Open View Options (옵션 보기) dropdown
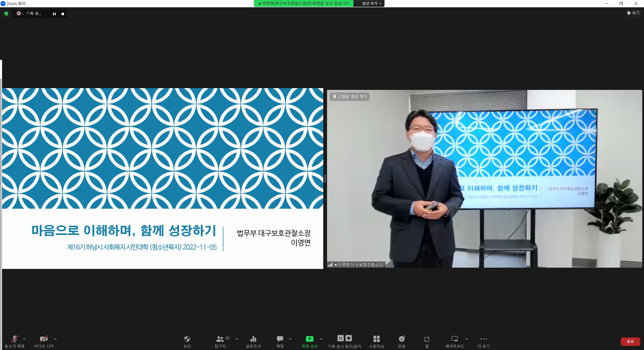The width and height of the screenshot is (644, 350). pos(371,4)
